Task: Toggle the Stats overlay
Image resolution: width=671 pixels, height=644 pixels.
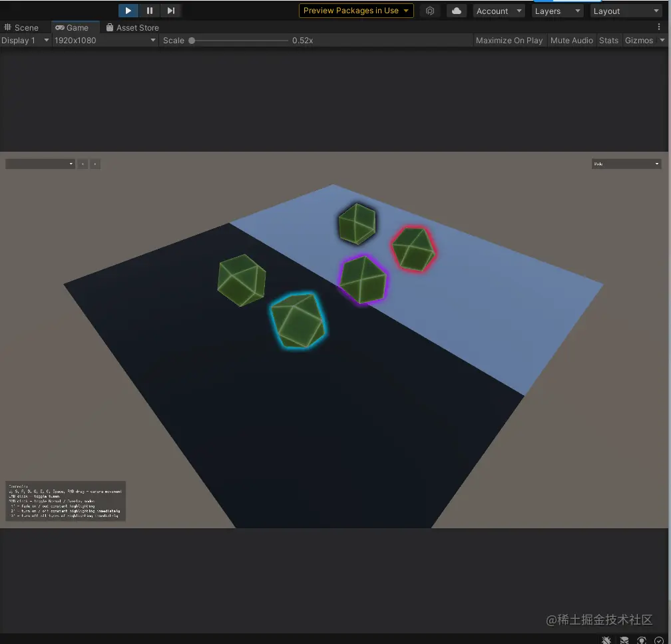Action: 608,40
